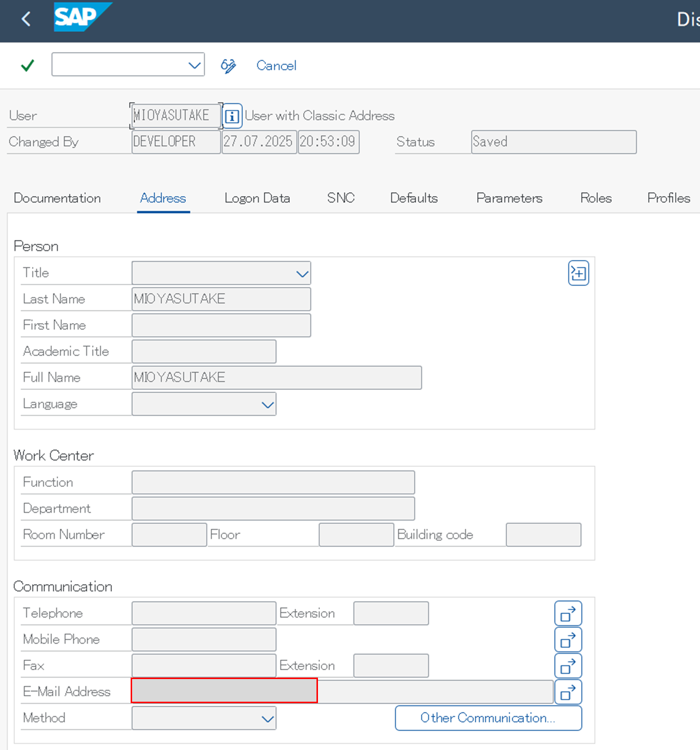The image size is (700, 750).
Task: Click the Department field
Action: tap(273, 509)
